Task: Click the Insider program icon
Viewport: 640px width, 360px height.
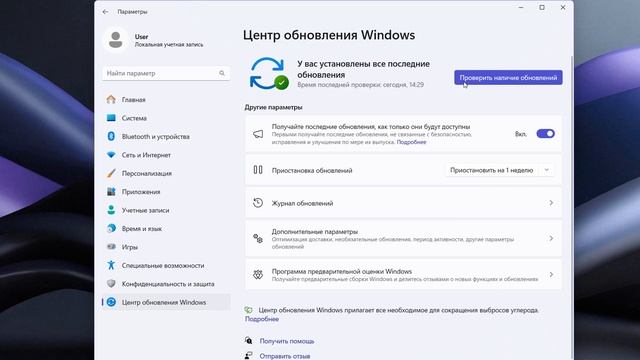Action: pyautogui.click(x=258, y=274)
